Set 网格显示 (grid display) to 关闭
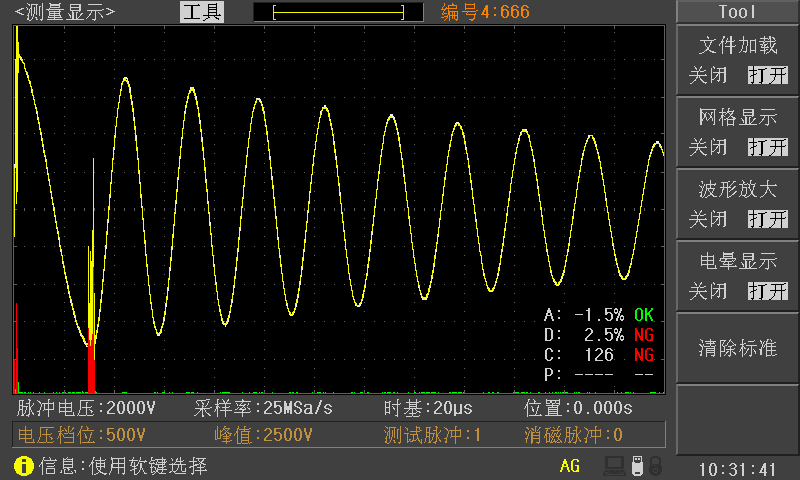800x480 pixels. (708, 147)
